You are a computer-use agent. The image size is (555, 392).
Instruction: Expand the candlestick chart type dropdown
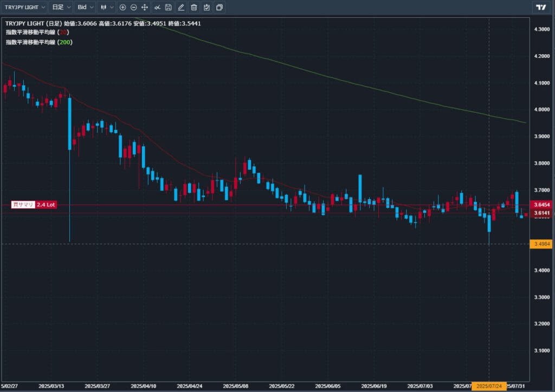point(108,7)
